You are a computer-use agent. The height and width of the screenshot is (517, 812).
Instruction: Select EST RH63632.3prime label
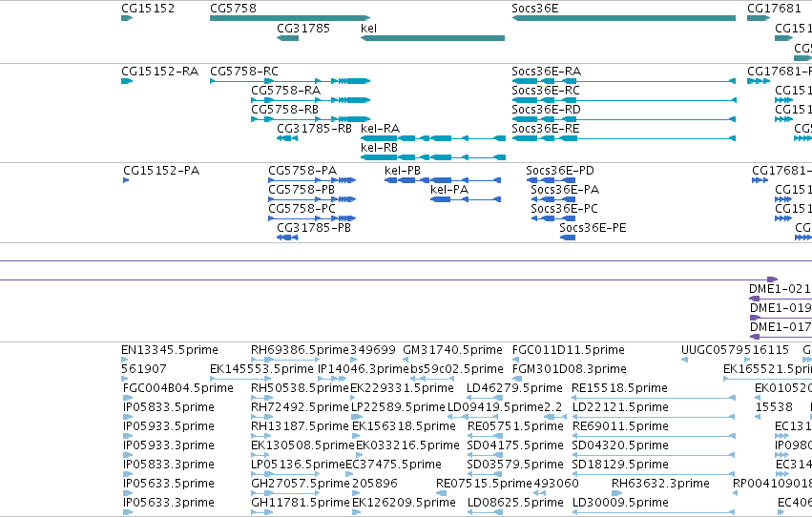[x=660, y=485]
